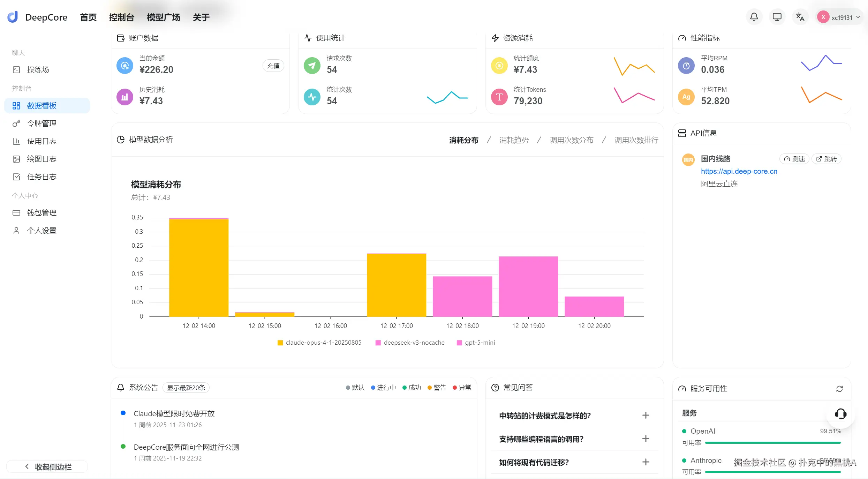The width and height of the screenshot is (868, 479).
Task: Click the notification bell icon
Action: click(x=754, y=17)
